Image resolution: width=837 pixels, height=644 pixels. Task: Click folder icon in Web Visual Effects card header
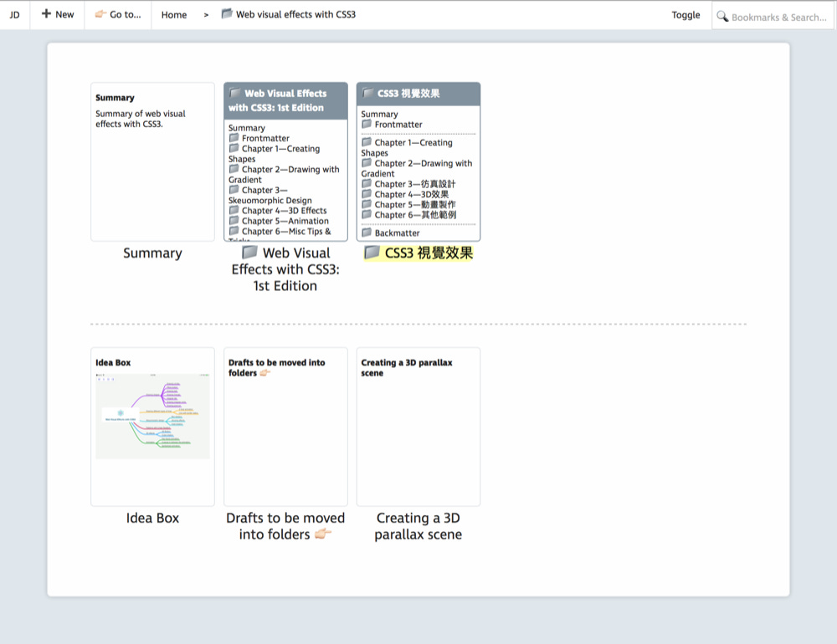click(x=235, y=93)
